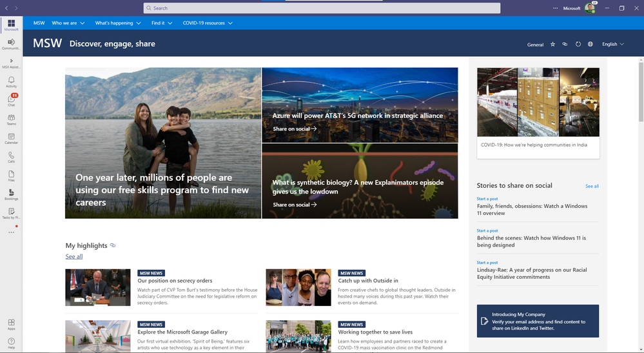
Task: Open the Teams section in sidebar
Action: [11, 119]
